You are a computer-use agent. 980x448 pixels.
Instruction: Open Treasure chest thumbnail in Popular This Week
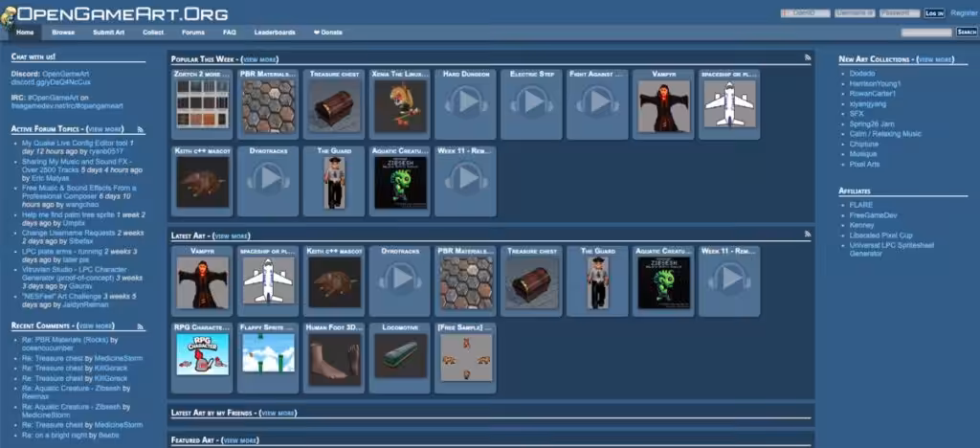[334, 105]
